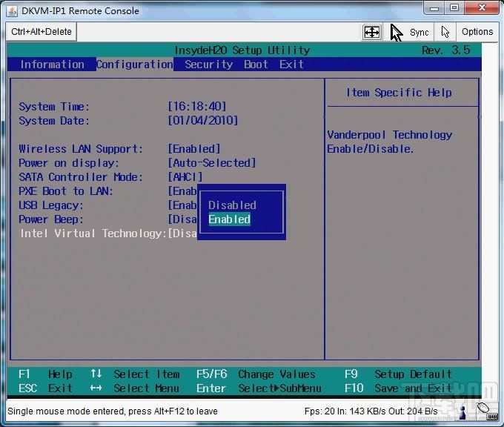This screenshot has width=504, height=427.
Task: Switch to the Security tab
Action: [x=208, y=64]
